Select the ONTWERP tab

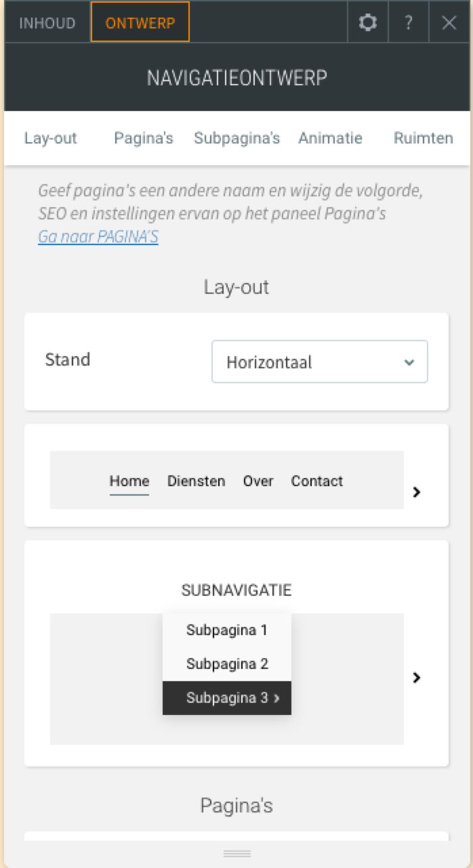(140, 23)
